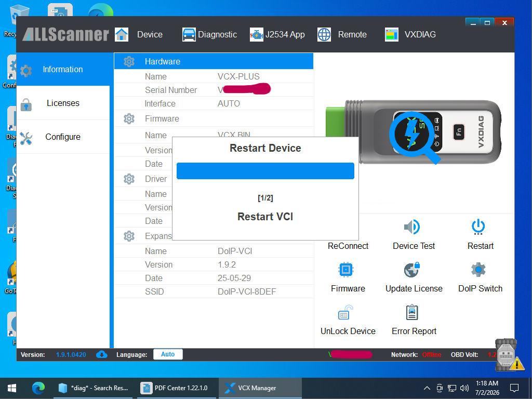Click the cloud download update icon
532x399 pixels.
click(102, 354)
